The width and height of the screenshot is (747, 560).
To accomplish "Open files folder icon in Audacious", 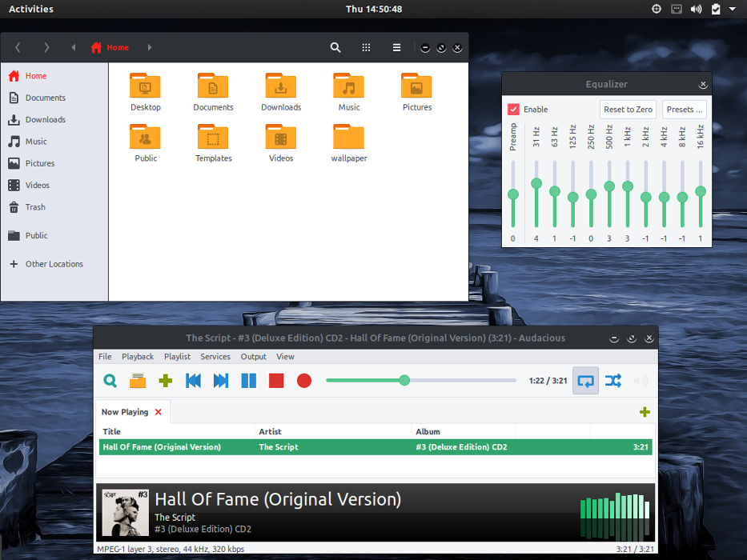I will coord(138,381).
